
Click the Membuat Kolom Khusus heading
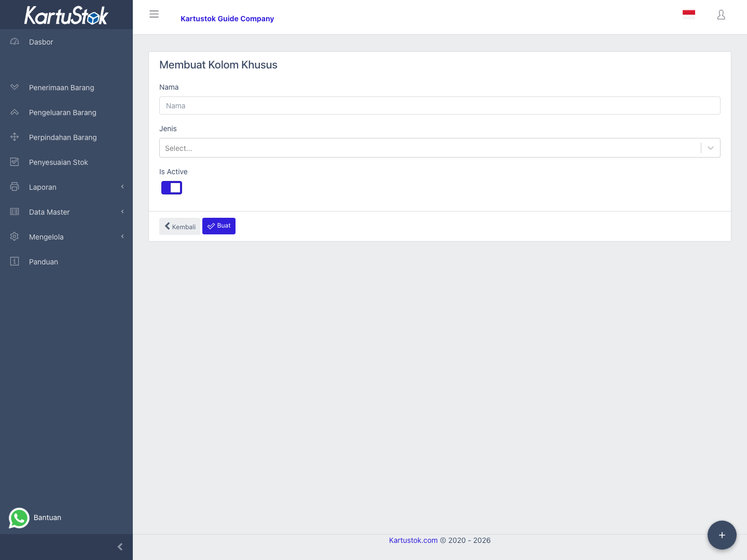click(x=218, y=65)
